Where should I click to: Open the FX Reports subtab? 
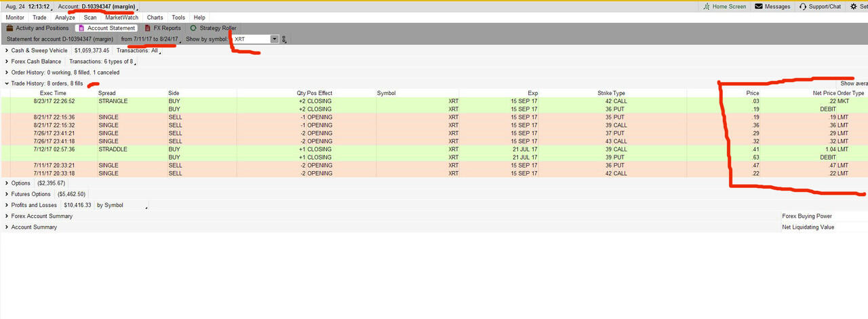(163, 29)
